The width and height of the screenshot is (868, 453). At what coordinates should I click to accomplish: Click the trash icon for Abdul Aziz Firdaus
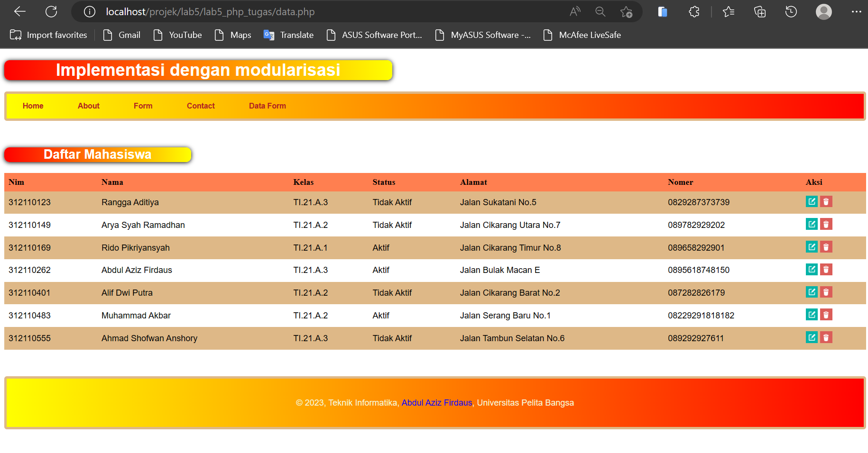click(826, 269)
